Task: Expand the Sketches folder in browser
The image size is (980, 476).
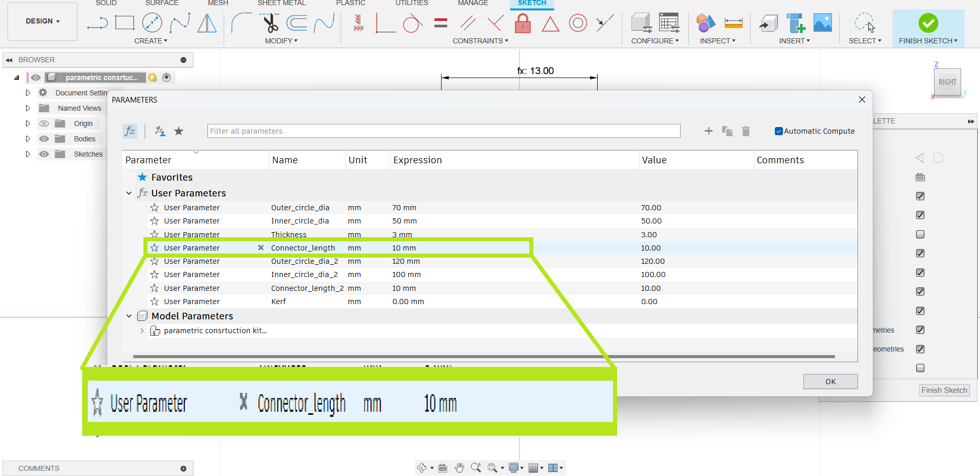Action: 28,154
